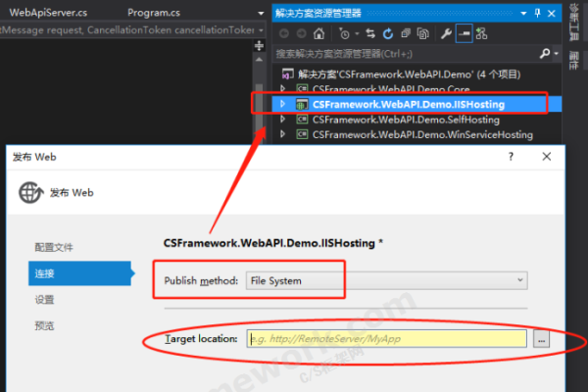The height and width of the screenshot is (392, 588).
Task: Click the solution icon beside the solution name
Action: (287, 73)
